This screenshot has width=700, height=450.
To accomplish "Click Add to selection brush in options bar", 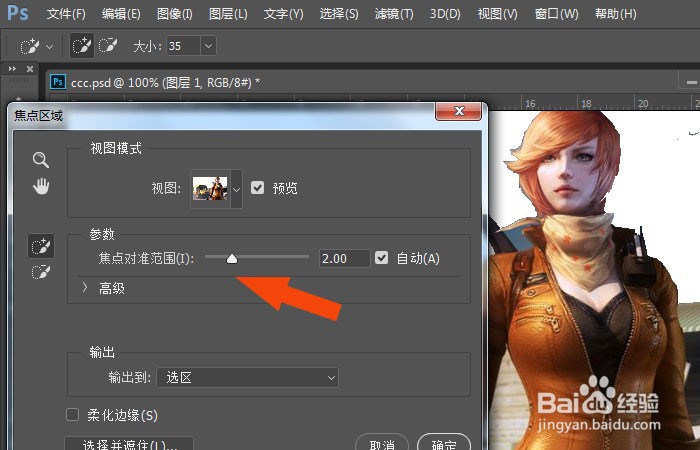I will click(82, 46).
